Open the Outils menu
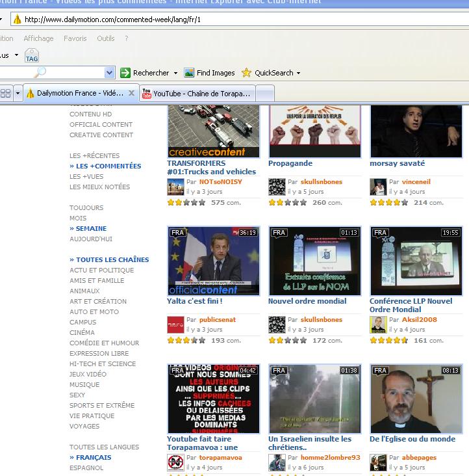The width and height of the screenshot is (469, 476). click(x=106, y=38)
